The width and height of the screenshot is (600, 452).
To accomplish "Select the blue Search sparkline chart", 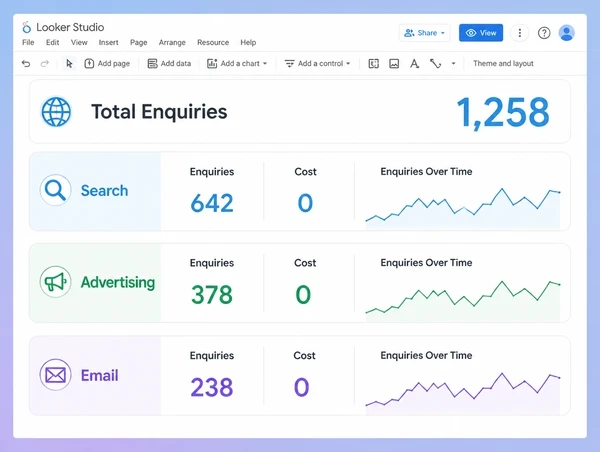I will click(463, 207).
